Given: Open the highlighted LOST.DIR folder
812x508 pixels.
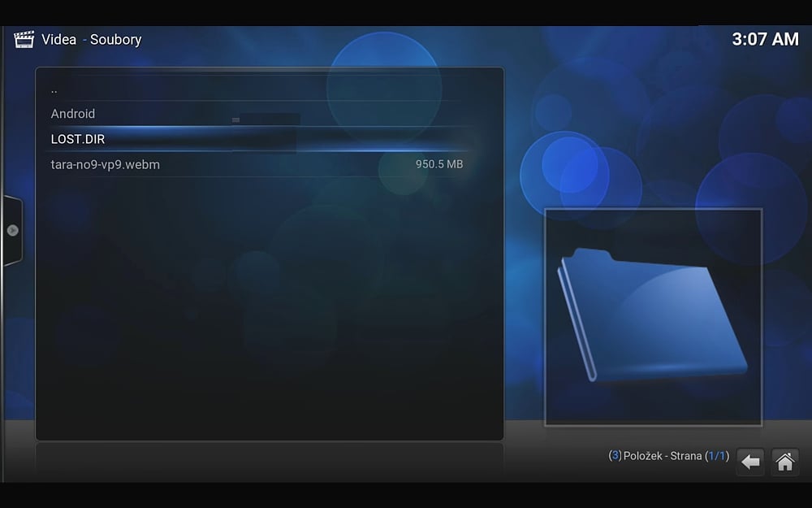Looking at the screenshot, I should coord(78,139).
